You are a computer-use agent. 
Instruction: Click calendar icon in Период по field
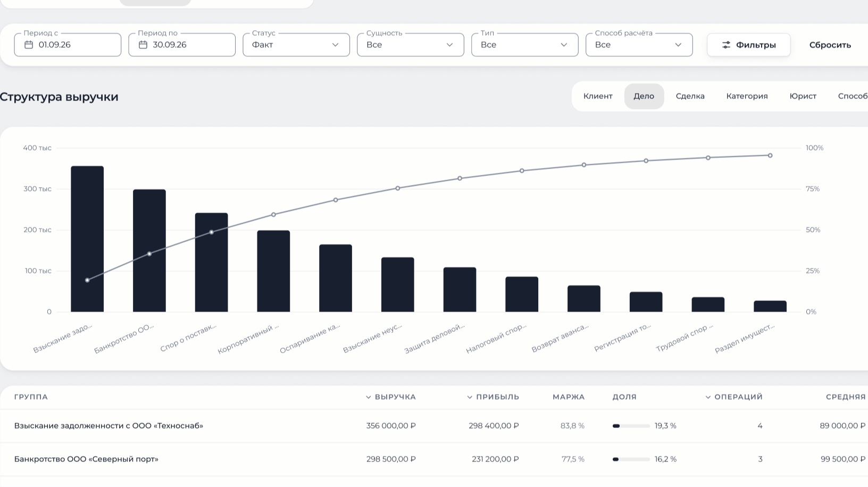point(143,45)
